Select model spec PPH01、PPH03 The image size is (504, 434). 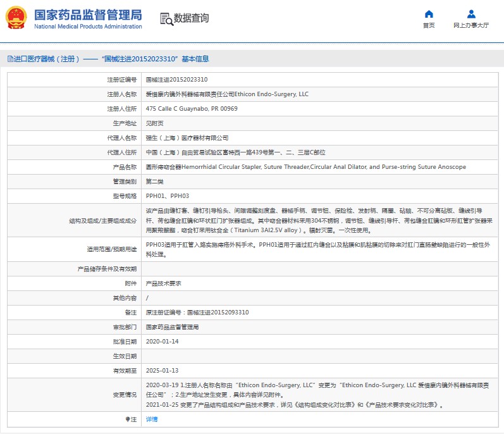(x=168, y=196)
